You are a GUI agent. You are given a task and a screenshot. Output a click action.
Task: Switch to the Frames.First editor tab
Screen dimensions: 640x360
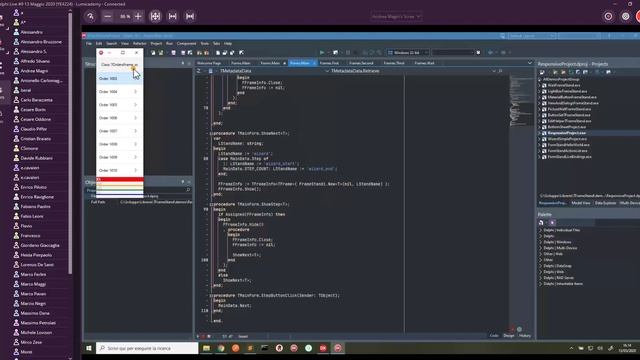click(x=329, y=63)
